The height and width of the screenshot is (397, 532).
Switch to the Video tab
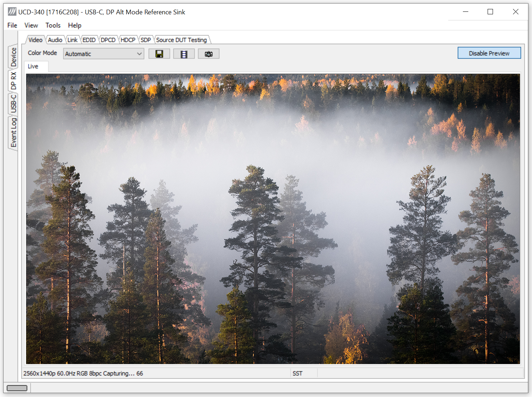35,40
